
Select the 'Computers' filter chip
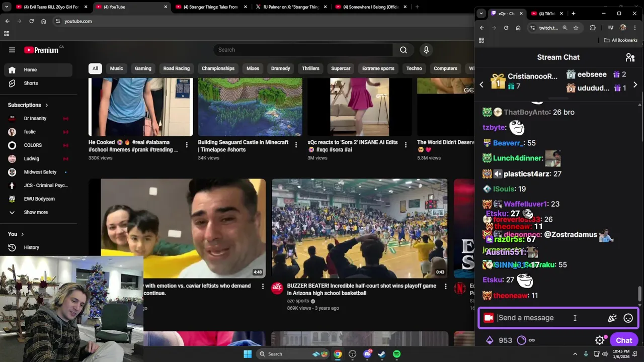tap(445, 68)
